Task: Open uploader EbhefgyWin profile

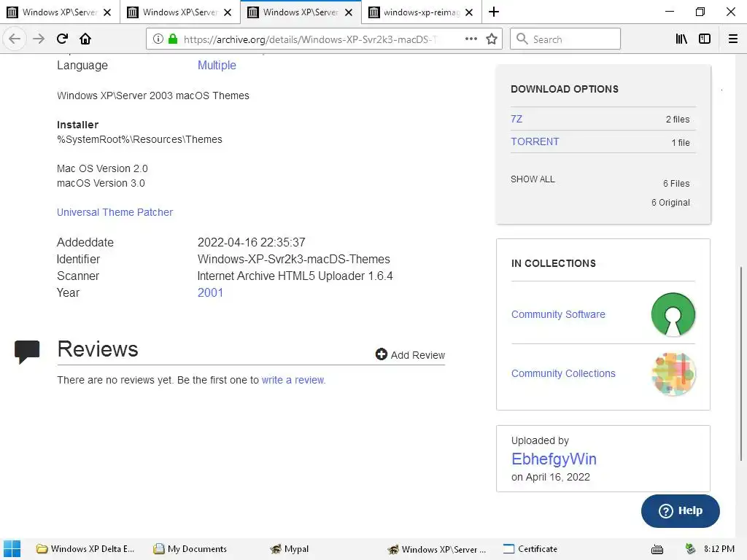Action: (x=554, y=459)
